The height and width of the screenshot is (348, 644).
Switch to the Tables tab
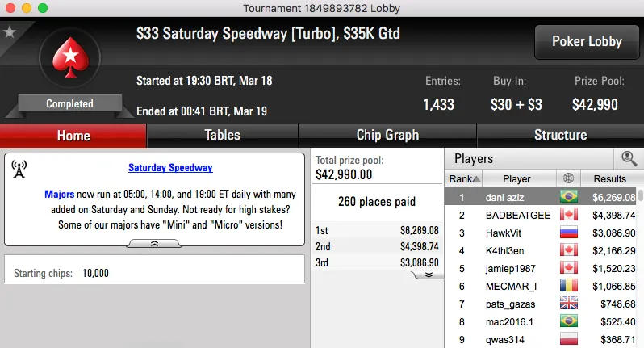[x=222, y=135]
